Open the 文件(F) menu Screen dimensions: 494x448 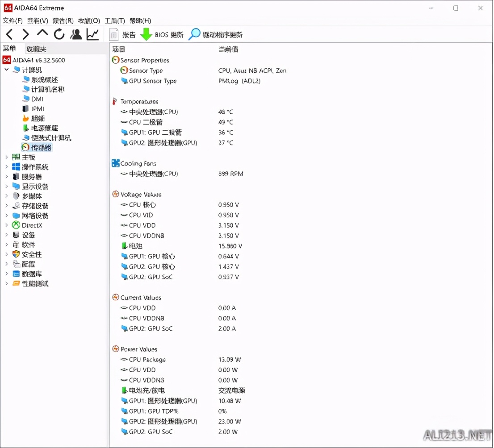point(13,21)
